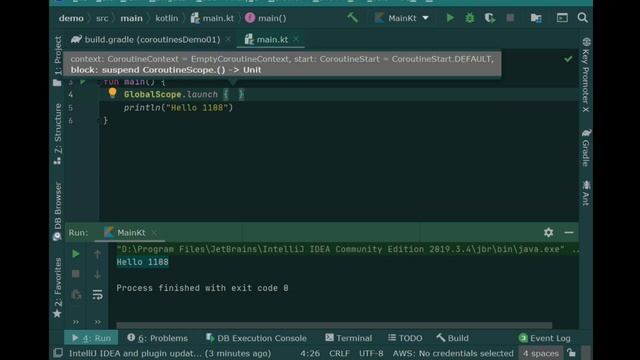Click main() function in the breadcrumb
The width and height of the screenshot is (640, 360).
(266, 18)
